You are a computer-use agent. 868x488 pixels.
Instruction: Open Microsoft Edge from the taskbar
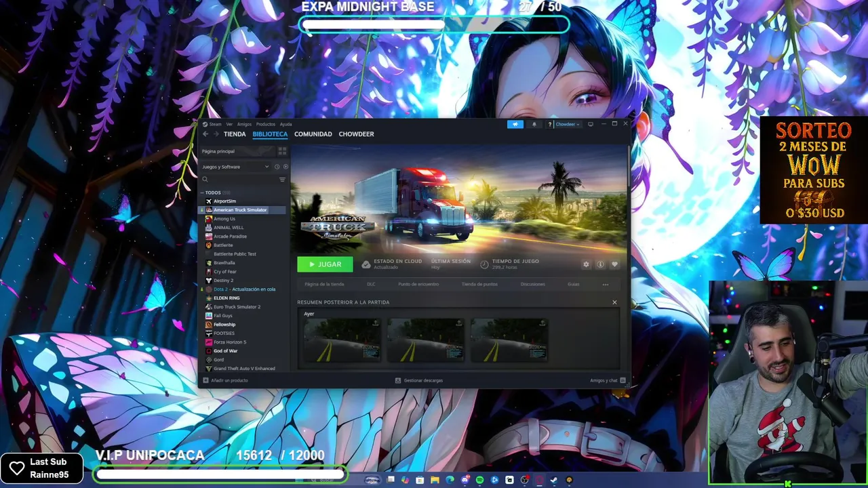[450, 481]
